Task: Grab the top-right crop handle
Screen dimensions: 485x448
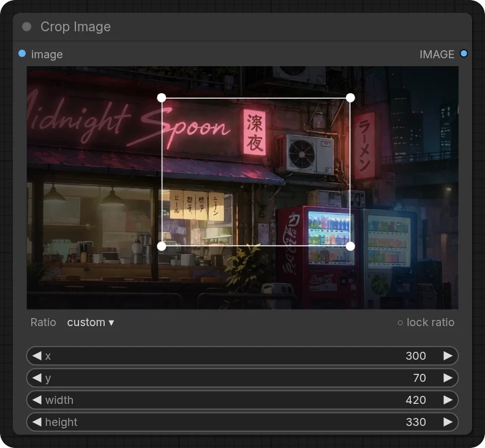Action: click(x=350, y=98)
